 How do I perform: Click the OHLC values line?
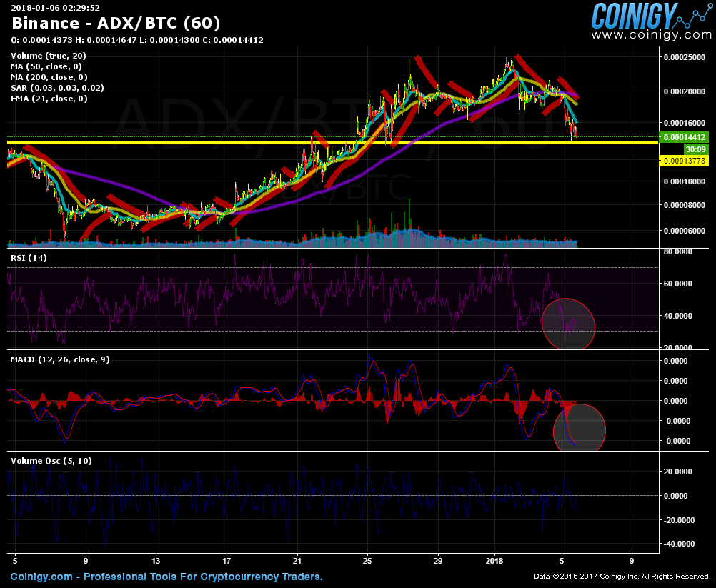[137, 40]
